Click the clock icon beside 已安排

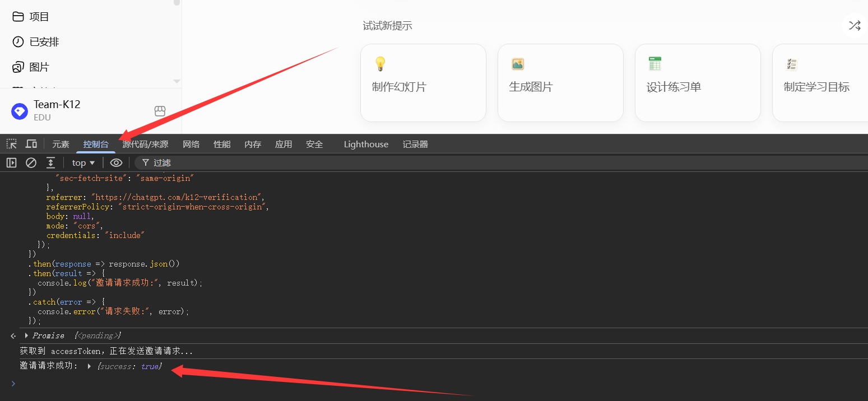click(x=18, y=42)
